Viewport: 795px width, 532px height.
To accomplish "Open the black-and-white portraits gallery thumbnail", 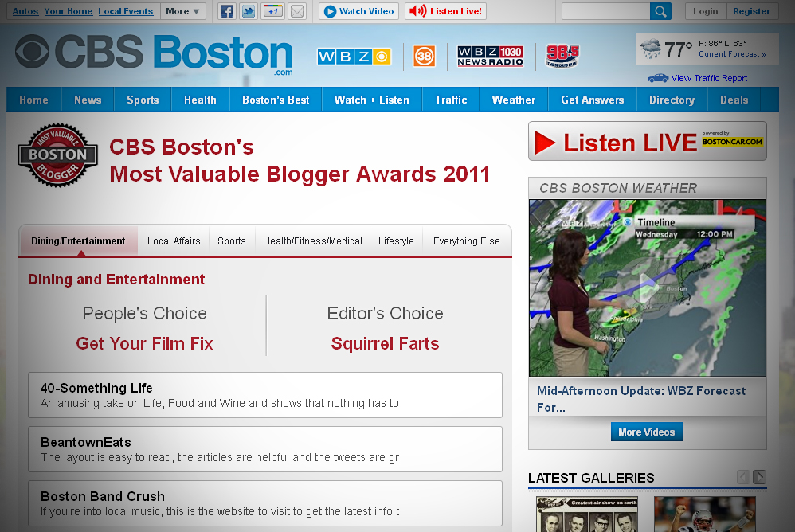I will tap(587, 514).
